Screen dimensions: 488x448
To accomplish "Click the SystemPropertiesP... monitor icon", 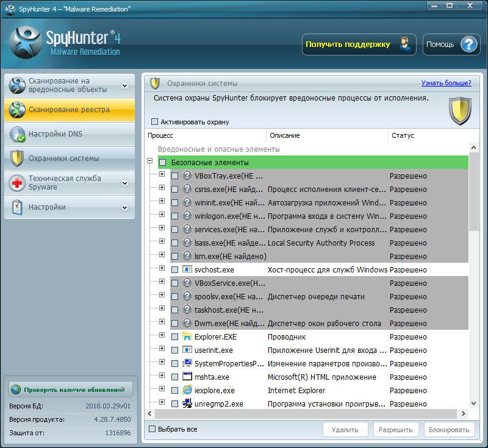I will point(187,363).
